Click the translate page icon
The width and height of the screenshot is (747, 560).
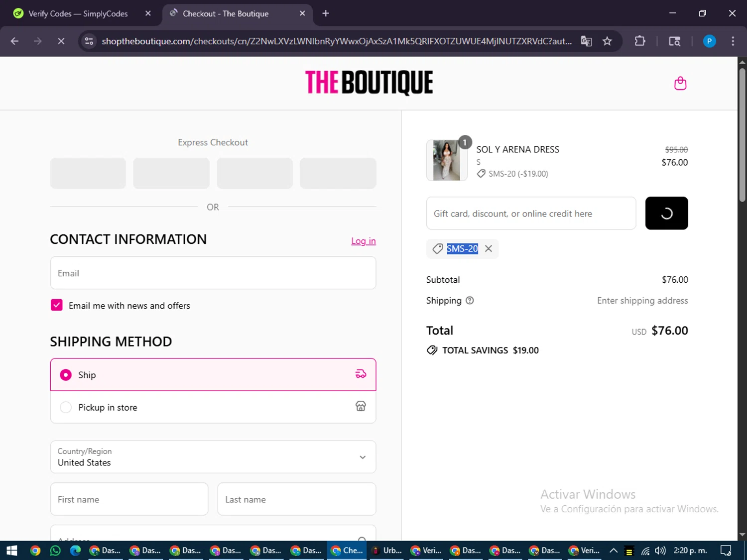pos(586,41)
